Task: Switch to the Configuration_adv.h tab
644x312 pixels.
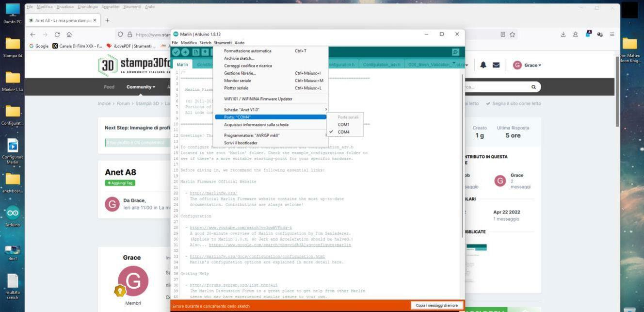Action: point(383,65)
